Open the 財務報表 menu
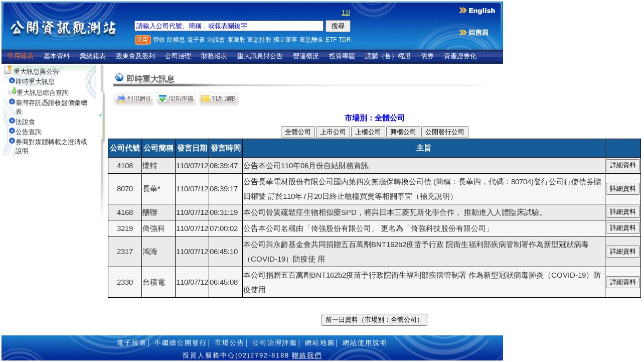644x362 pixels. click(x=214, y=56)
